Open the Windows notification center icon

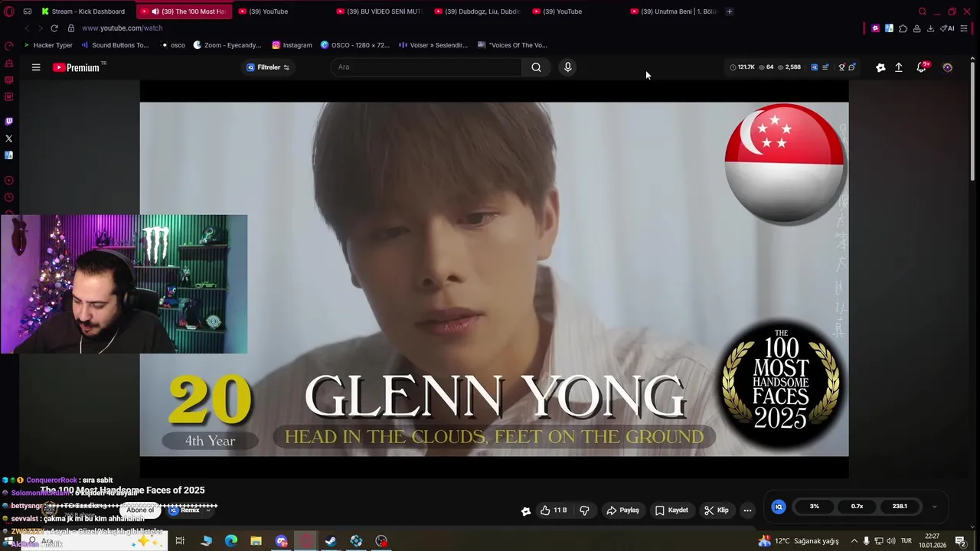pos(961,541)
